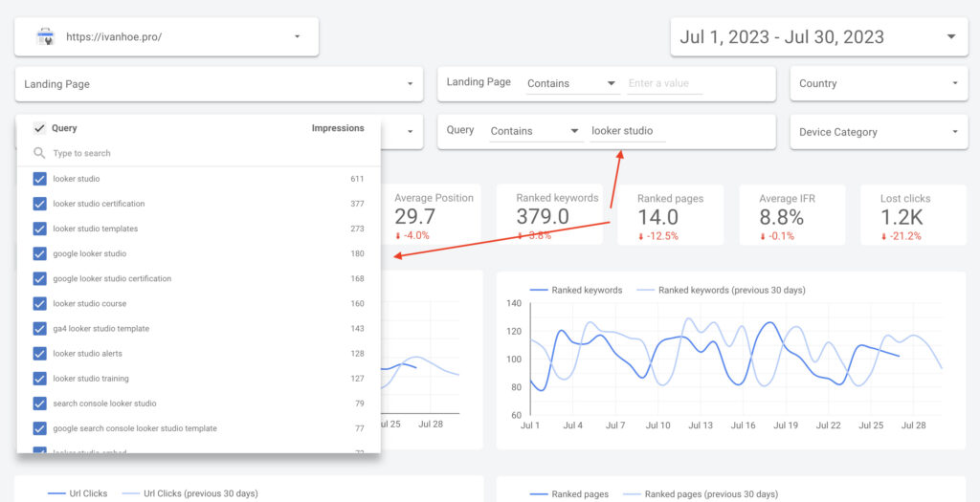
Task: Click 'Ranked pages (previous 30 days)' legend entry
Action: (x=701, y=494)
